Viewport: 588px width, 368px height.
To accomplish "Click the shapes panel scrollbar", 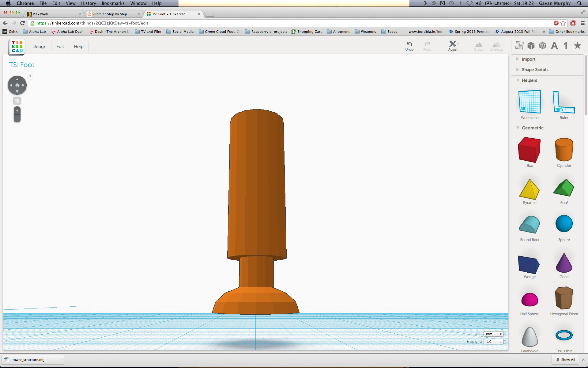I will coord(586,85).
